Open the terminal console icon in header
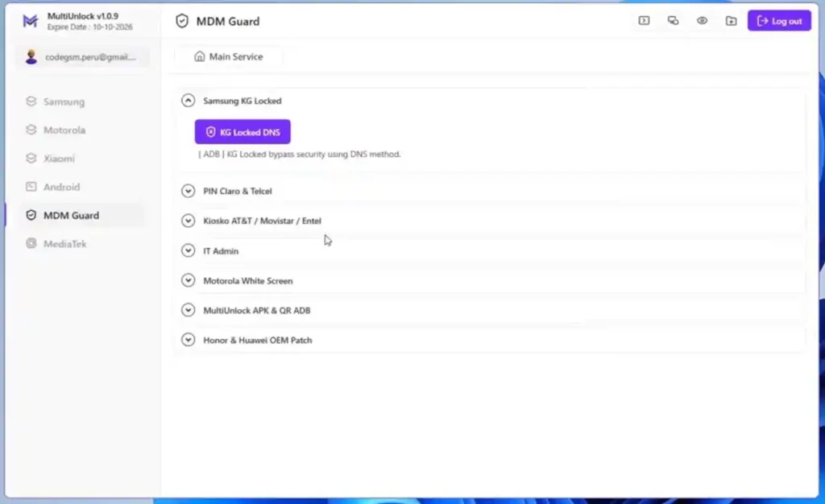 644,21
